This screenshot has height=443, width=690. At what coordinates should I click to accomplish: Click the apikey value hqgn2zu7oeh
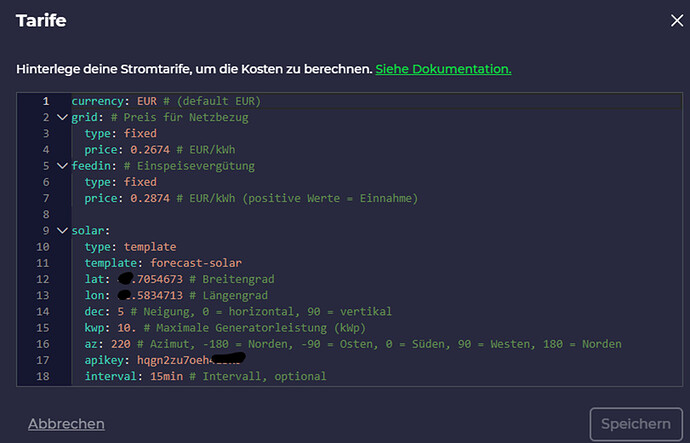tap(191, 360)
